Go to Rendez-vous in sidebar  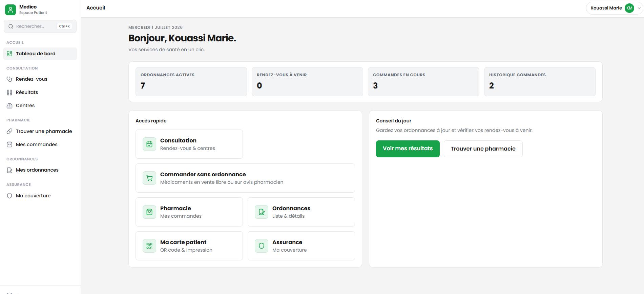(x=40, y=79)
